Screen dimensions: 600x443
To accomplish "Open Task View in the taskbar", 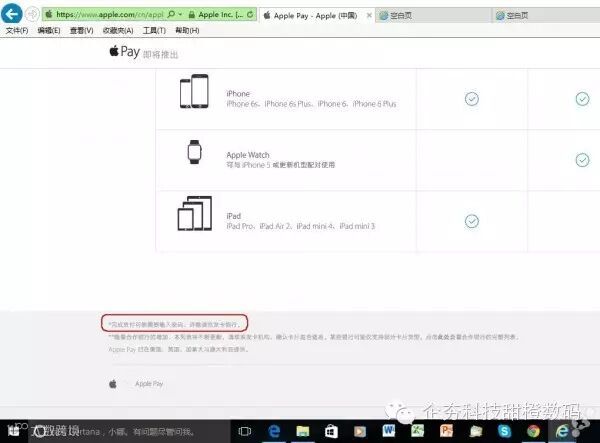I will pyautogui.click(x=245, y=432).
